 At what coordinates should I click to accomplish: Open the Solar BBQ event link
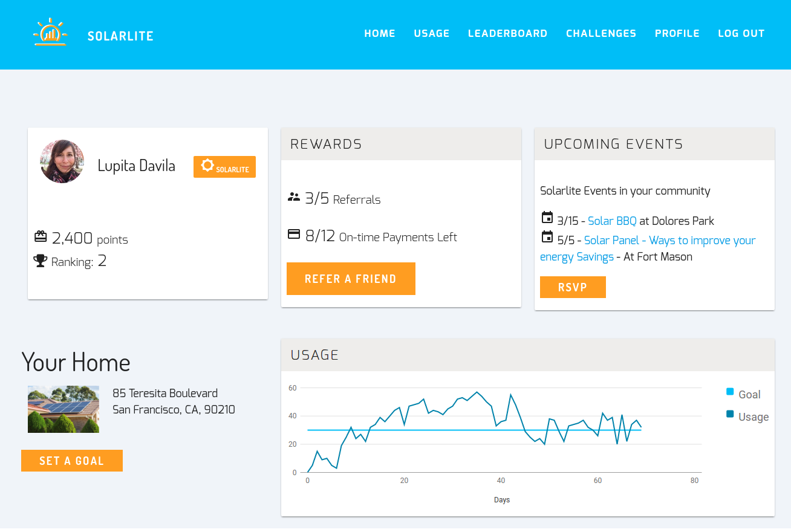[x=612, y=221]
